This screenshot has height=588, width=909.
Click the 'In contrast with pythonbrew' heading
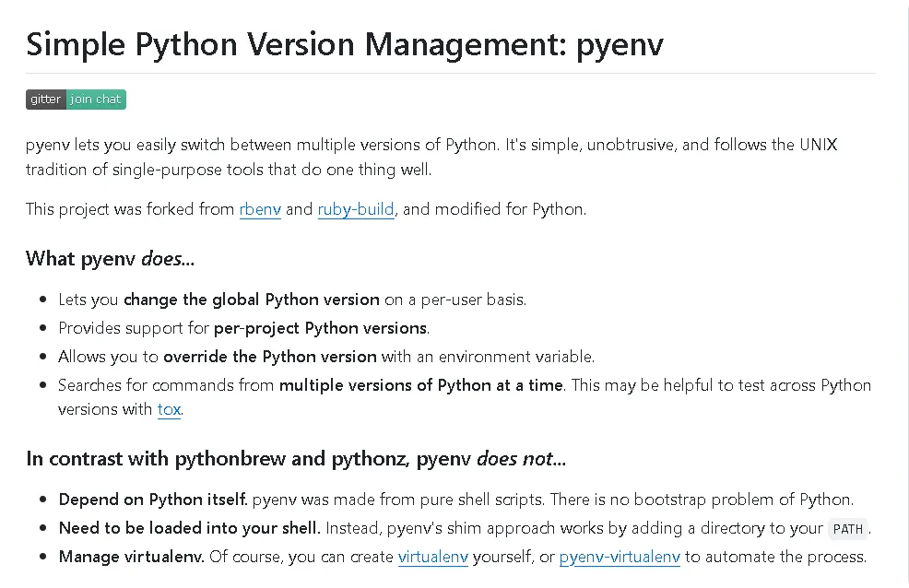[x=295, y=458]
